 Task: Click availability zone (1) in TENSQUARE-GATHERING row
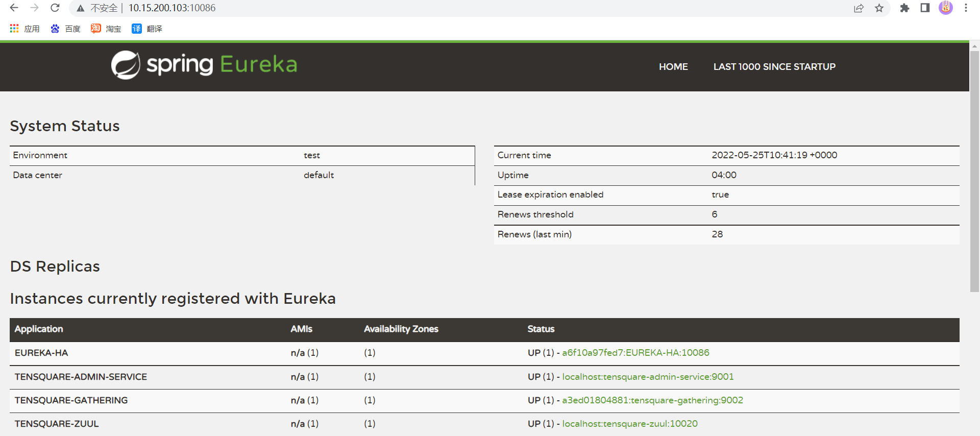[x=370, y=400]
